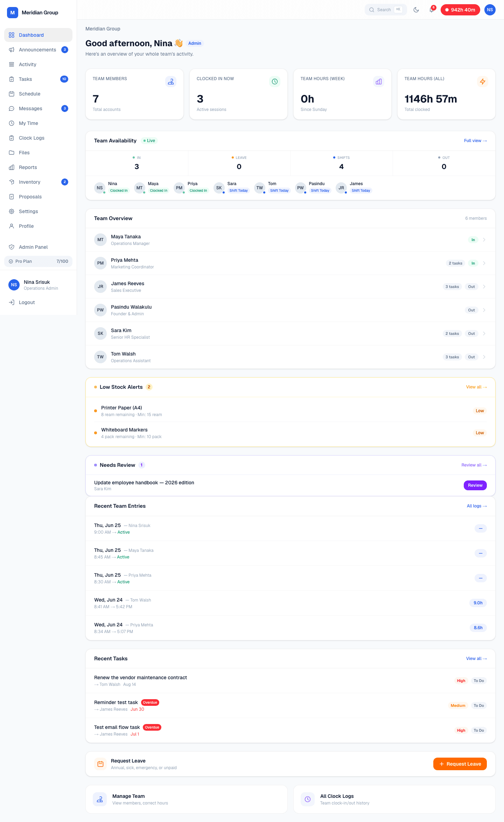Image resolution: width=504 pixels, height=822 pixels.
Task: Click the All Clock Logs clock icon
Action: (x=308, y=799)
